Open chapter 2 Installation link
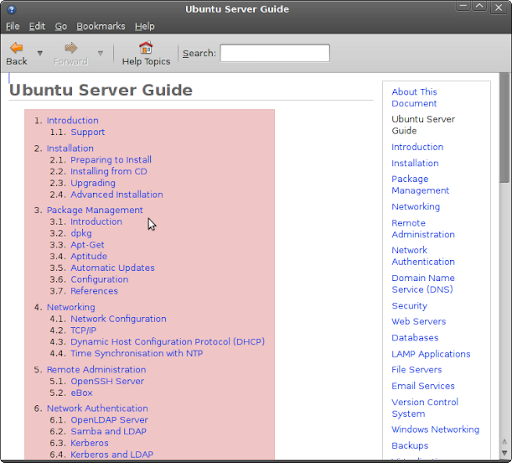This screenshot has width=512, height=463. click(70, 148)
